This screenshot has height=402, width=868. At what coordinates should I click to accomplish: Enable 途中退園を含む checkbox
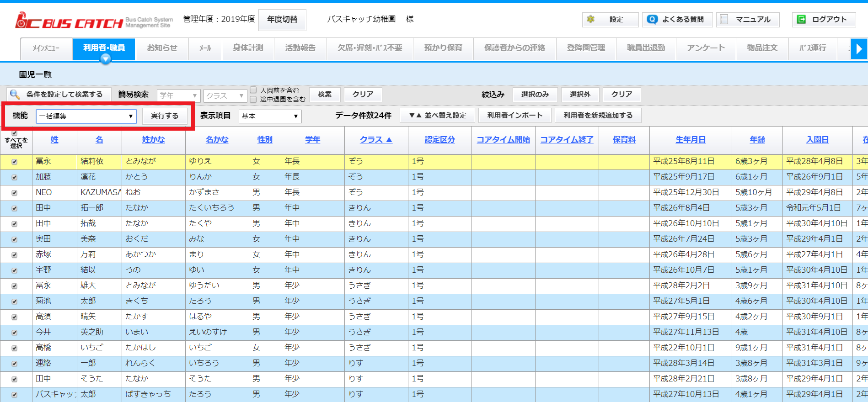click(253, 99)
